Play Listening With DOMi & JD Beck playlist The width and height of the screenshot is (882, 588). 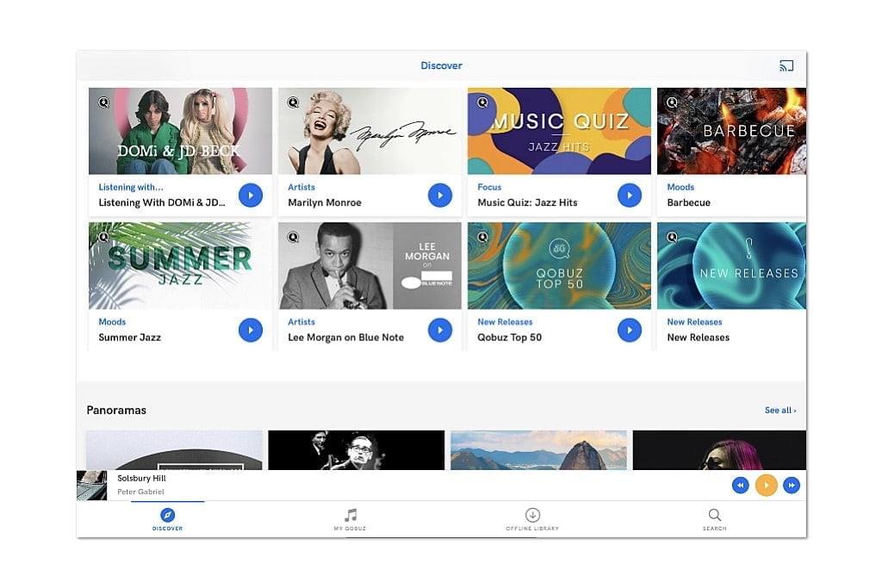click(251, 195)
